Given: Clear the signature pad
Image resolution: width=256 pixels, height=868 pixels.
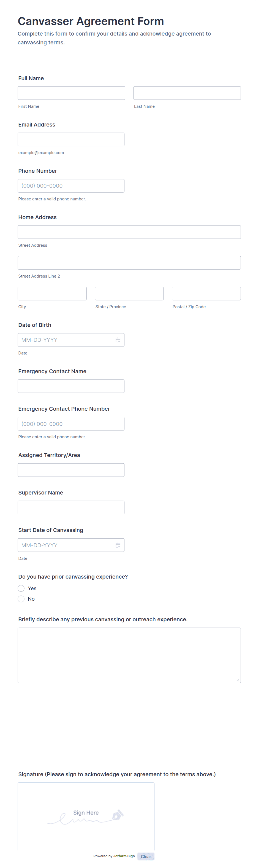Looking at the screenshot, I should click(x=146, y=856).
